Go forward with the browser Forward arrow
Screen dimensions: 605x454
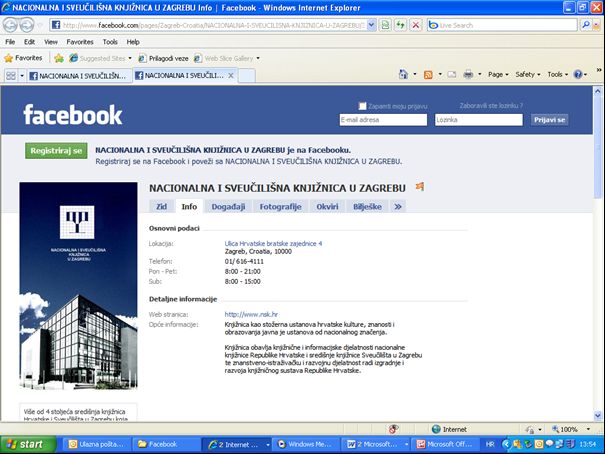(27, 25)
